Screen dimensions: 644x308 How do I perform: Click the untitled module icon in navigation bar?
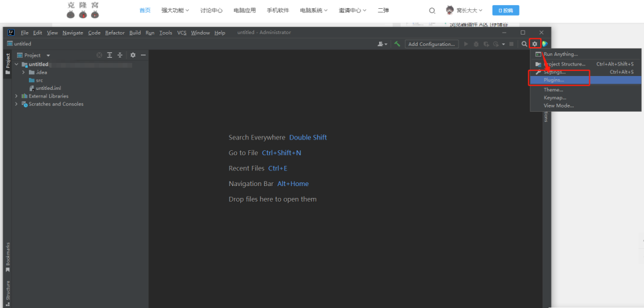pyautogui.click(x=9, y=44)
